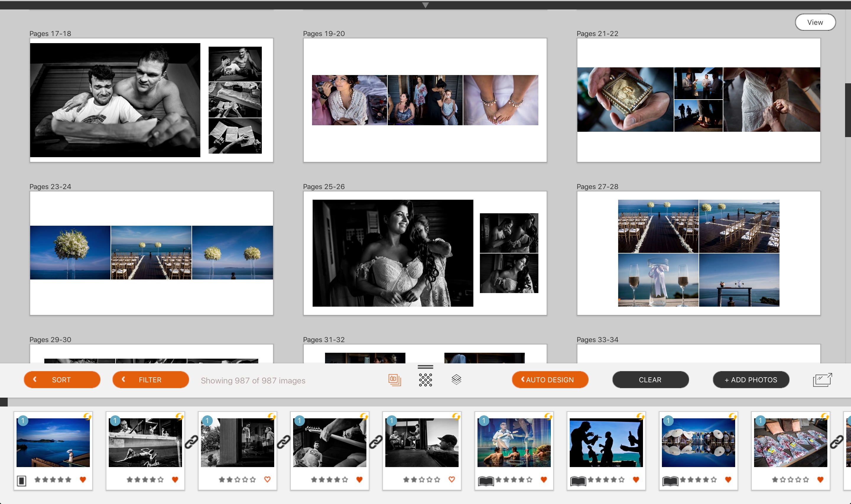Select champagne glasses photo in Pages 27-28
This screenshot has width=851, height=504.
(658, 280)
